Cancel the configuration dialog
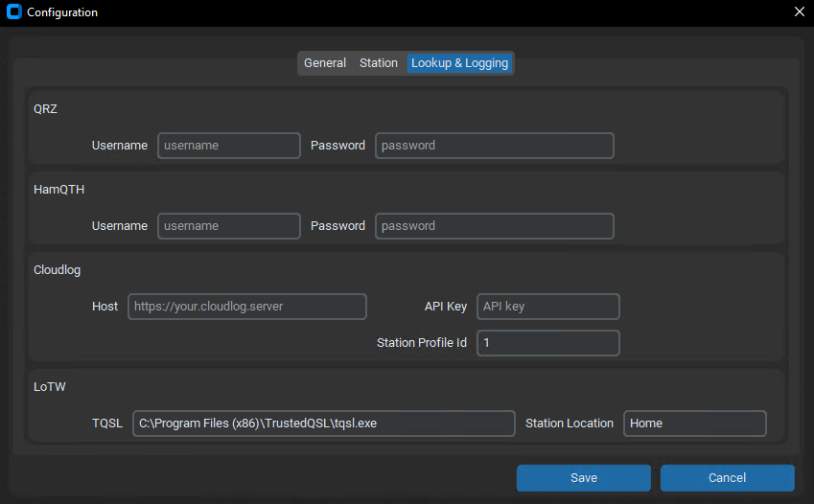 point(728,477)
